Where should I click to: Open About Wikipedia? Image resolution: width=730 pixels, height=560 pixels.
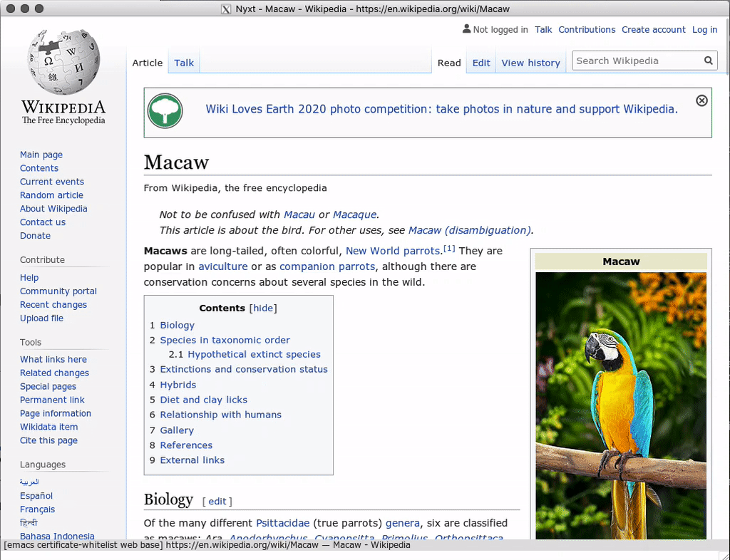pyautogui.click(x=53, y=209)
